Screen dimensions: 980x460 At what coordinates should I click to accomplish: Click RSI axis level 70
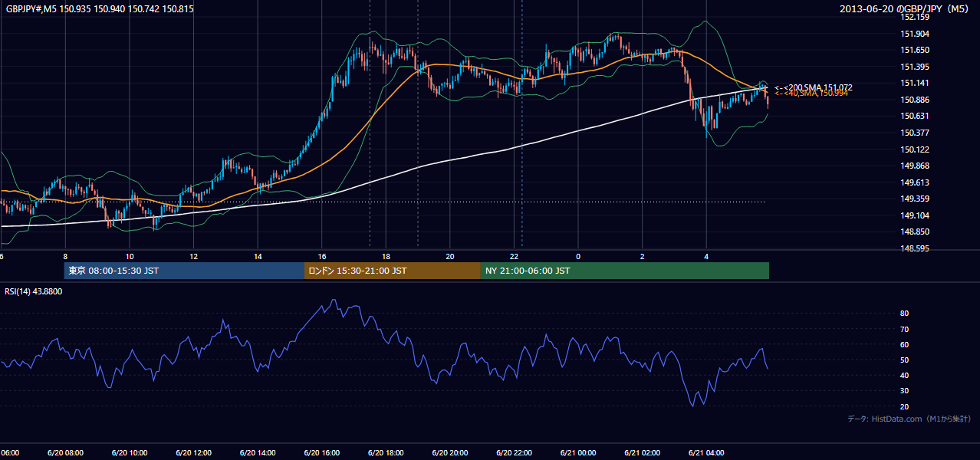point(905,329)
